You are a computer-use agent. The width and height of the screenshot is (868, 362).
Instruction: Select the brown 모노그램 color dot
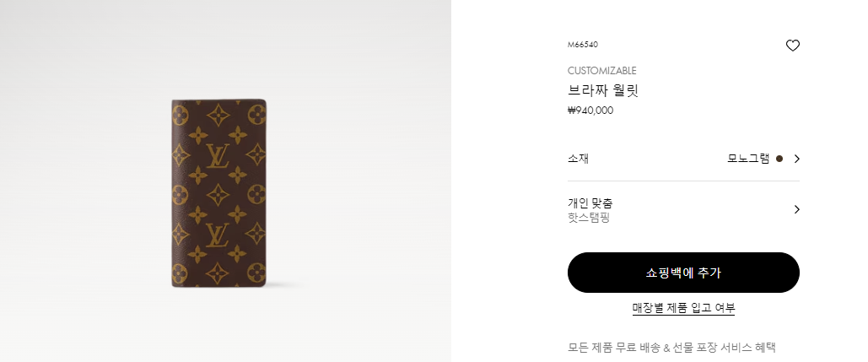point(779,159)
